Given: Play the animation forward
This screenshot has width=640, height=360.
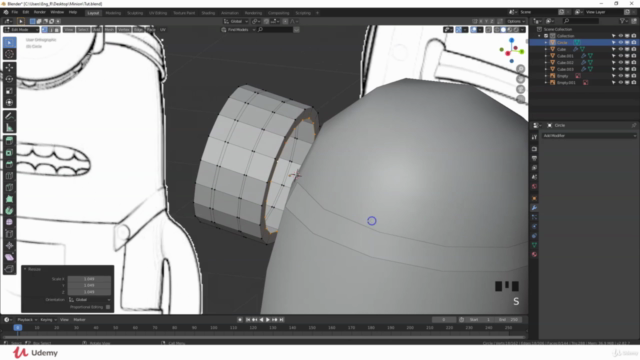Looking at the screenshot, I should pos(268,320).
